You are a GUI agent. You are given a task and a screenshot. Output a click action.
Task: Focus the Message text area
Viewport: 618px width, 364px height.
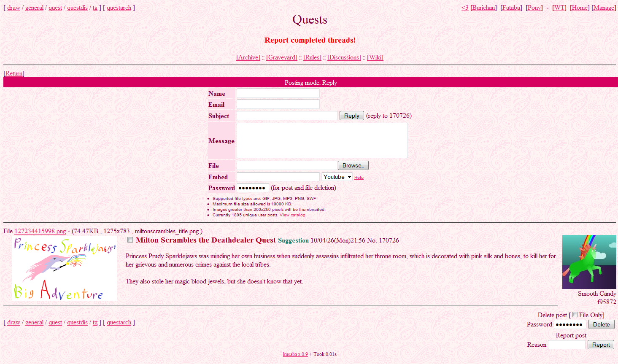[x=322, y=140]
